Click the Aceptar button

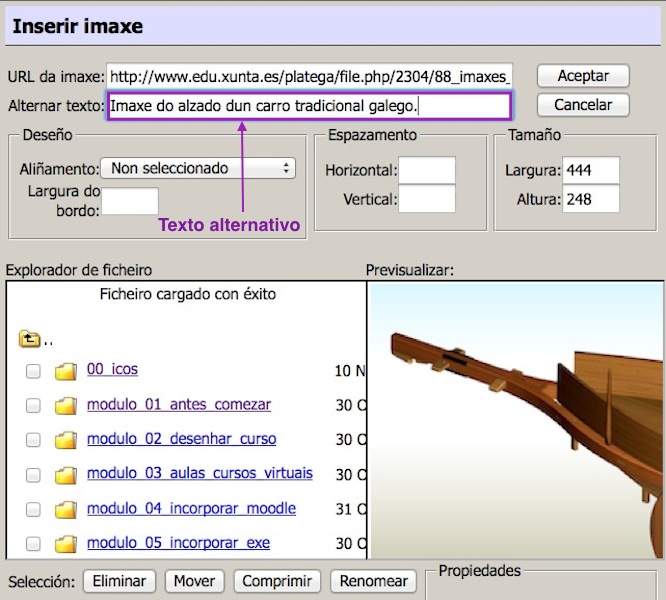583,76
